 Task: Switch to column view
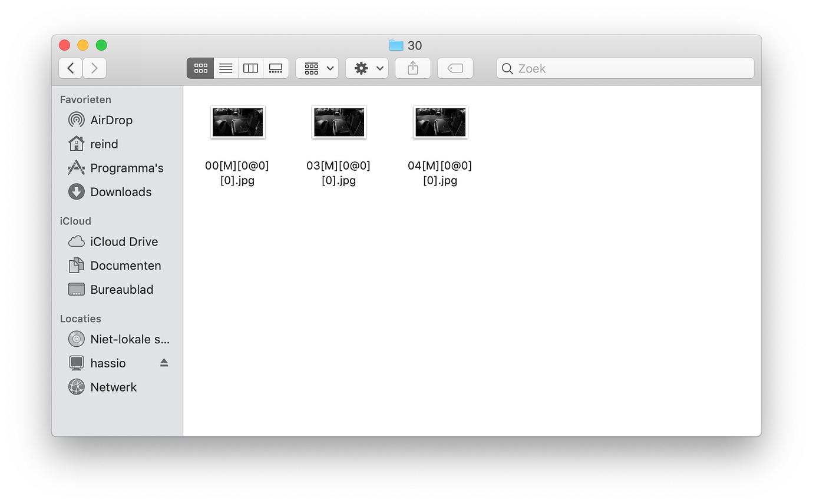click(x=250, y=68)
